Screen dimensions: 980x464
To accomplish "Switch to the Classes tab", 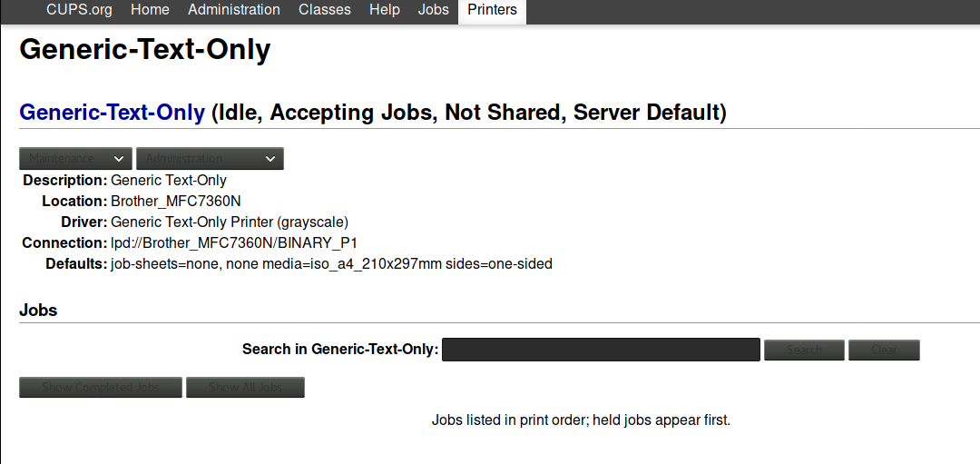I will (325, 10).
